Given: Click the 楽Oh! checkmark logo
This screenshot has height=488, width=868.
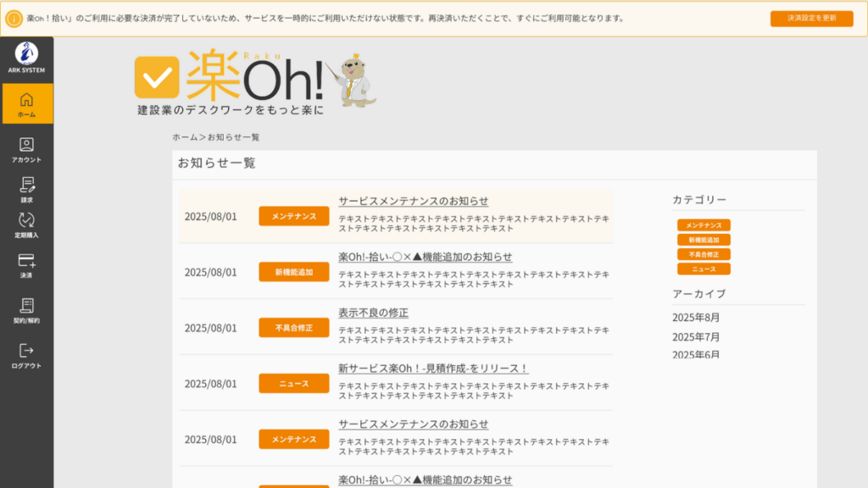Looking at the screenshot, I should tap(157, 78).
